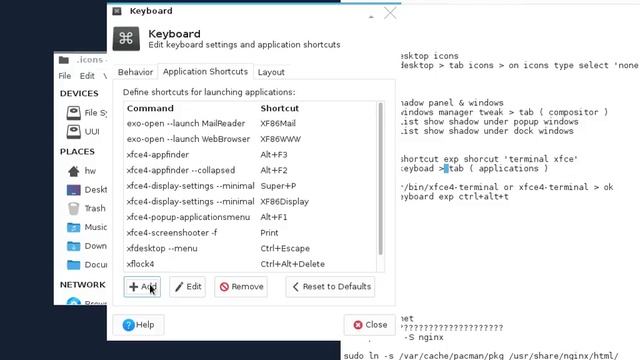Select the xfdesktop --menu row
This screenshot has height=360, width=640.
[x=250, y=248]
